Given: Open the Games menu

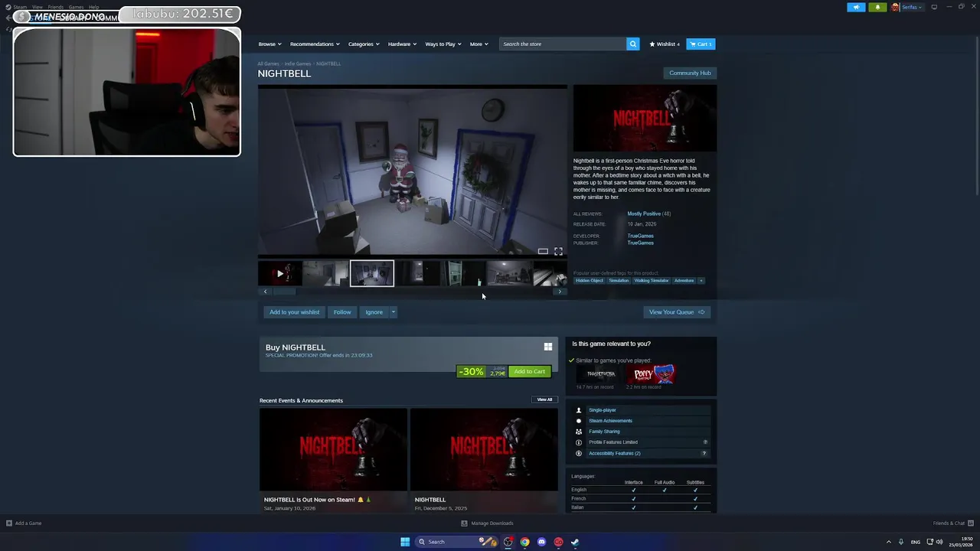Looking at the screenshot, I should pyautogui.click(x=76, y=7).
